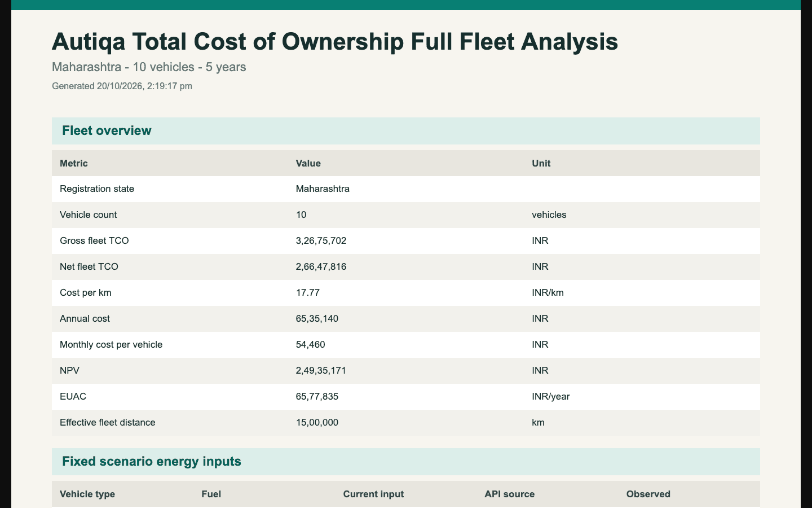Select the 'Effective fleet distance' row label
812x508 pixels.
pyautogui.click(x=108, y=423)
